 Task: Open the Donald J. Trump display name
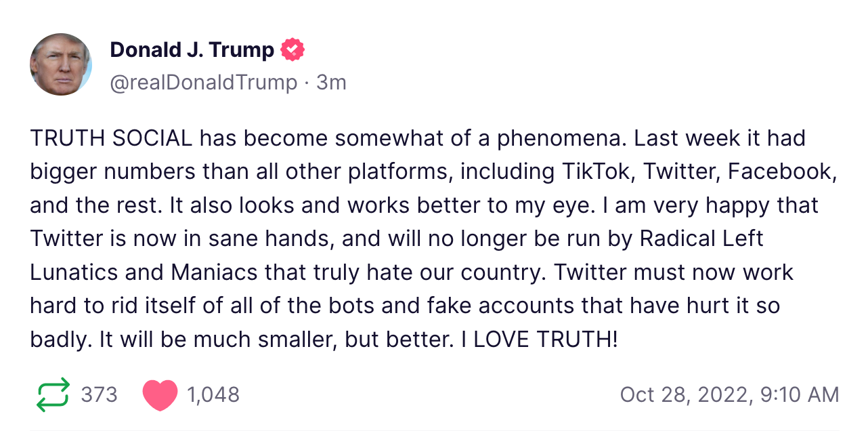192,49
